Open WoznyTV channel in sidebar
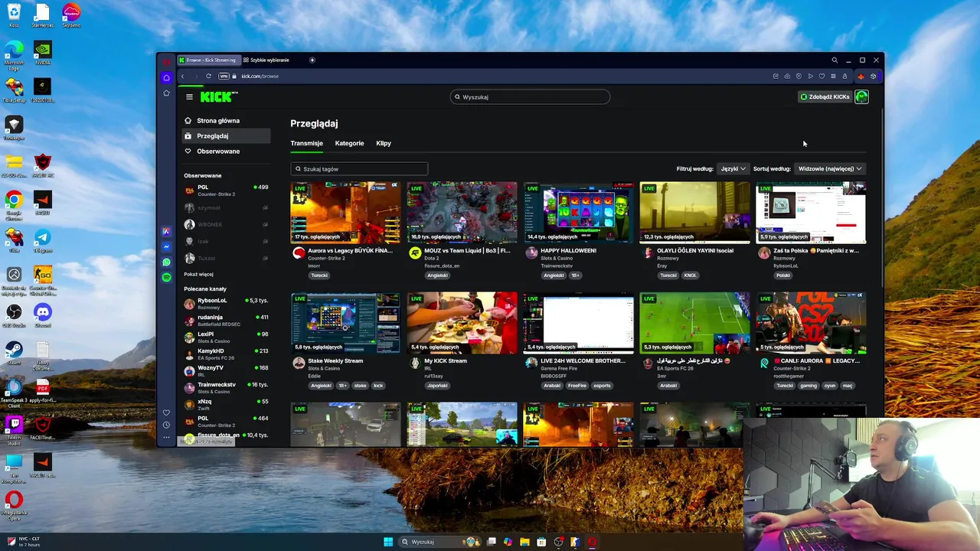 point(226,370)
